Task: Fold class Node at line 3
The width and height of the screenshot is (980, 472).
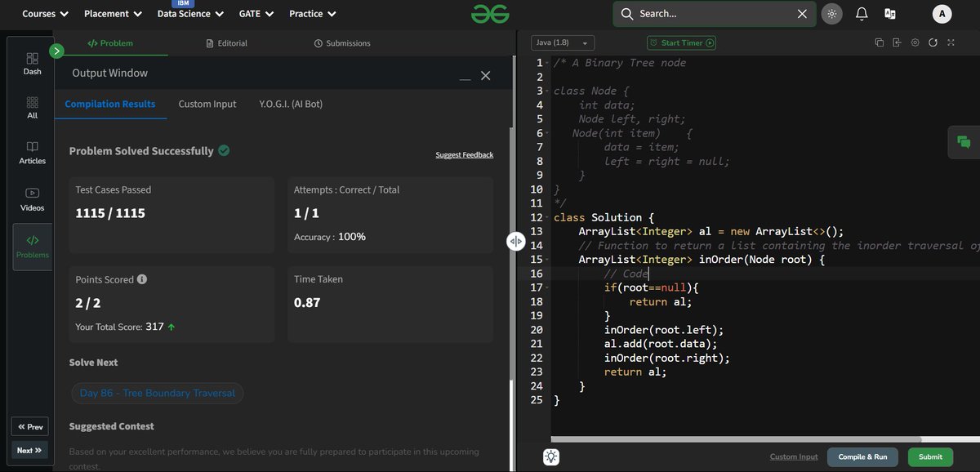Action: 547,91
